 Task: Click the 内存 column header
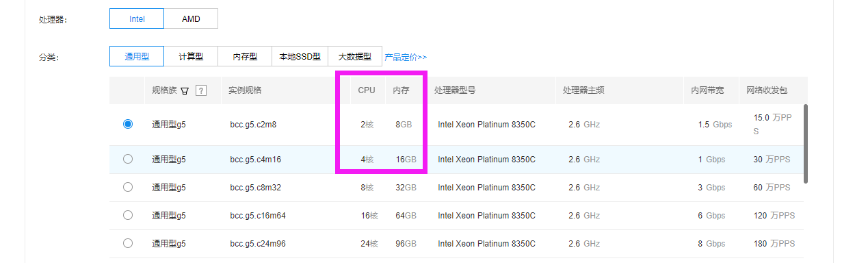401,90
